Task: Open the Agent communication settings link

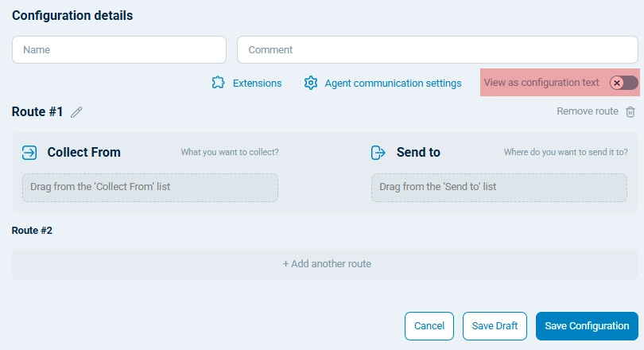Action: (x=393, y=83)
